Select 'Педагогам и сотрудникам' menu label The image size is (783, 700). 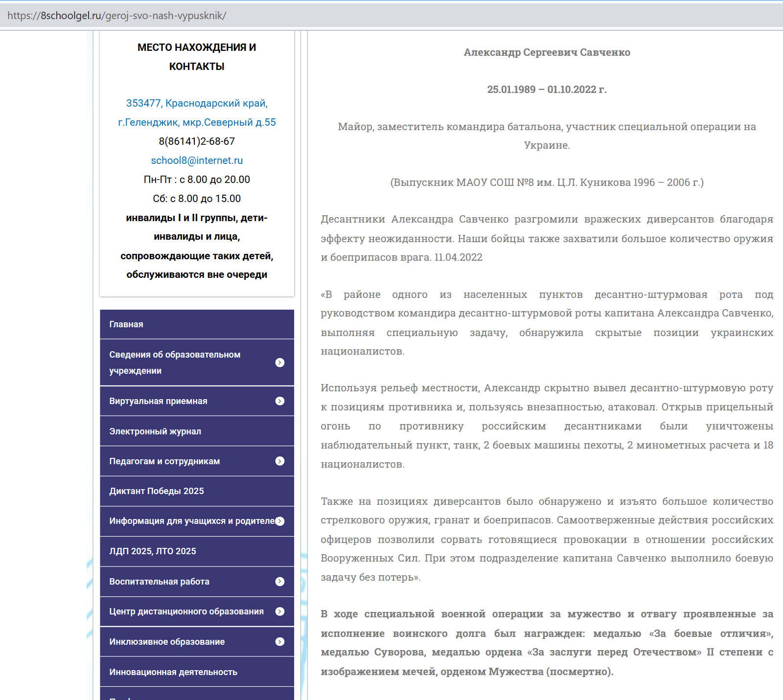point(164,461)
